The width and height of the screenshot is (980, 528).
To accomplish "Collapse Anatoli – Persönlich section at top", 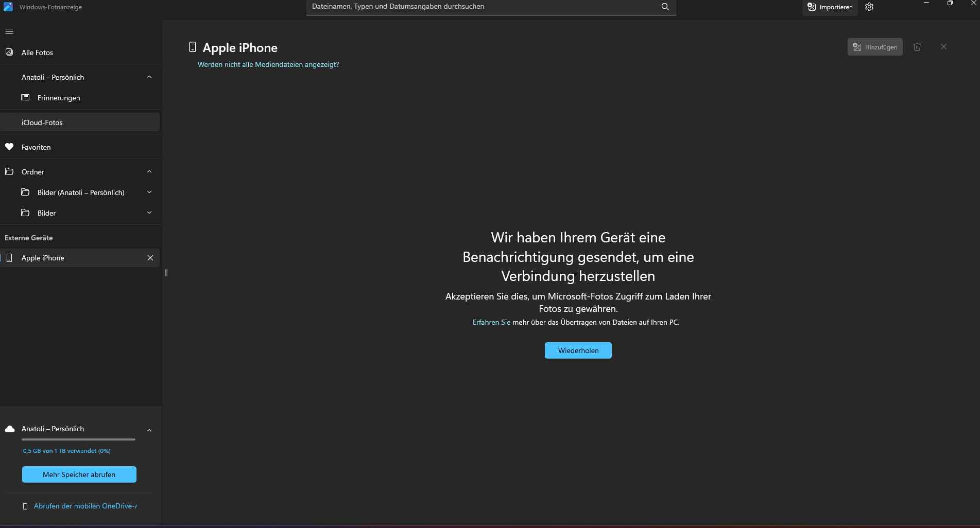I will pos(149,77).
